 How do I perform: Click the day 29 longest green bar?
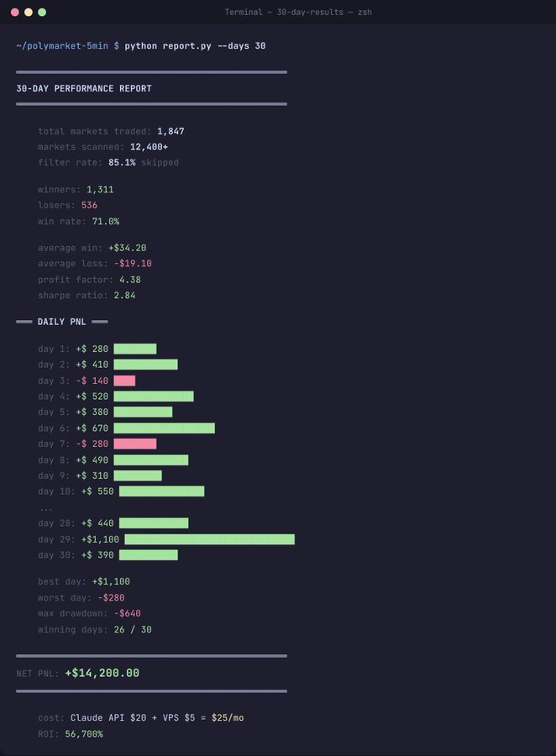tap(210, 539)
